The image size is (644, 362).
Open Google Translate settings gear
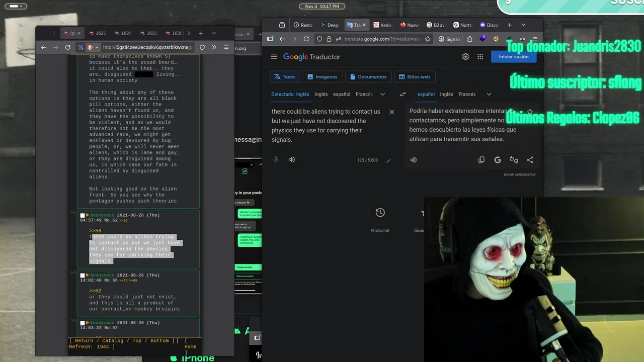point(465,57)
